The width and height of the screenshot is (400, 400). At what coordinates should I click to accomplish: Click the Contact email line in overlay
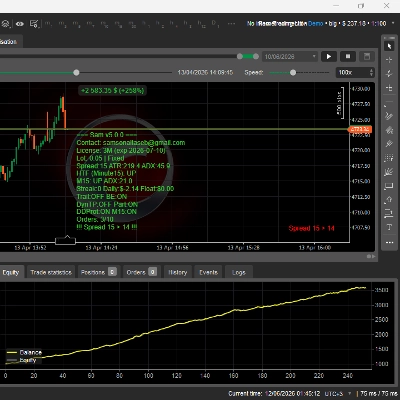131,143
